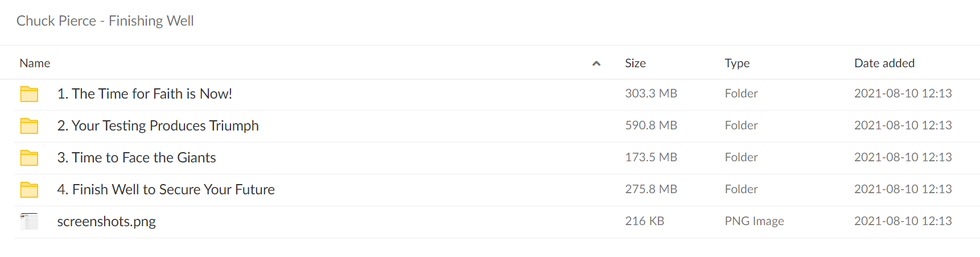Click the Chuck Pierce - Finishing Well title

tap(105, 21)
